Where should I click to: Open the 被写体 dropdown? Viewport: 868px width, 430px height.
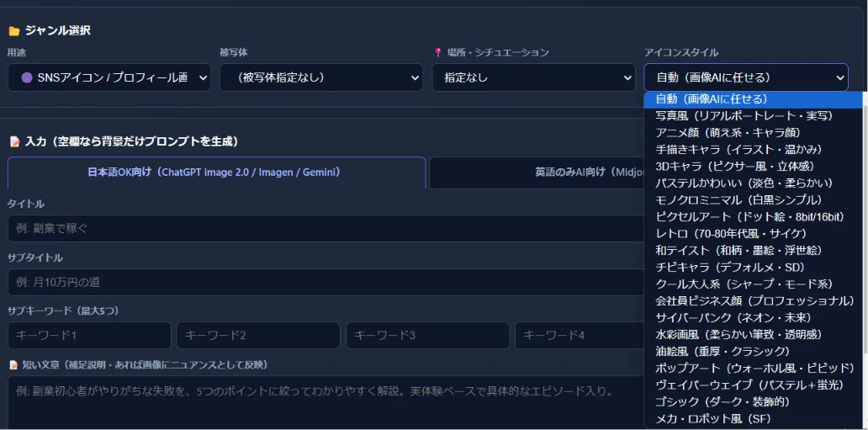coord(321,77)
